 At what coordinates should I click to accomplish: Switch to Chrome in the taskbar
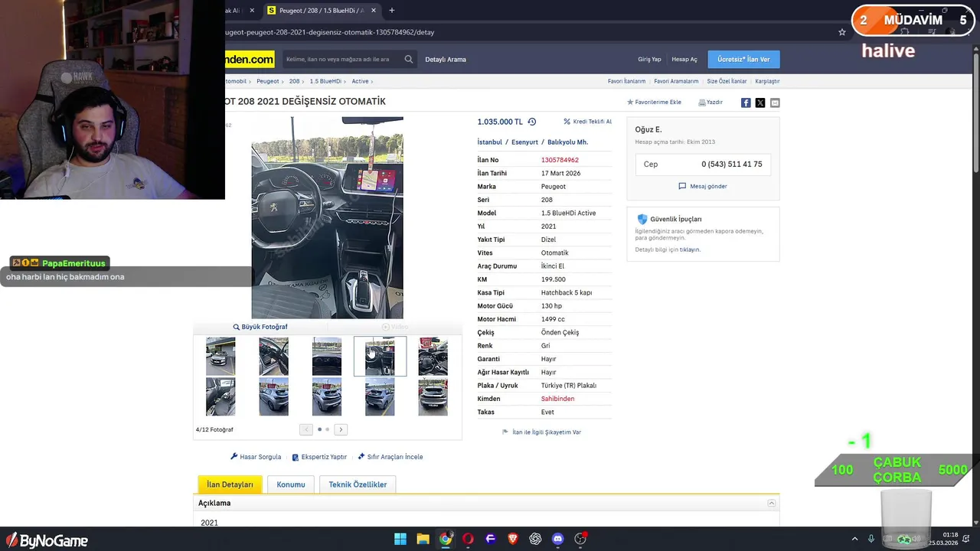point(446,539)
